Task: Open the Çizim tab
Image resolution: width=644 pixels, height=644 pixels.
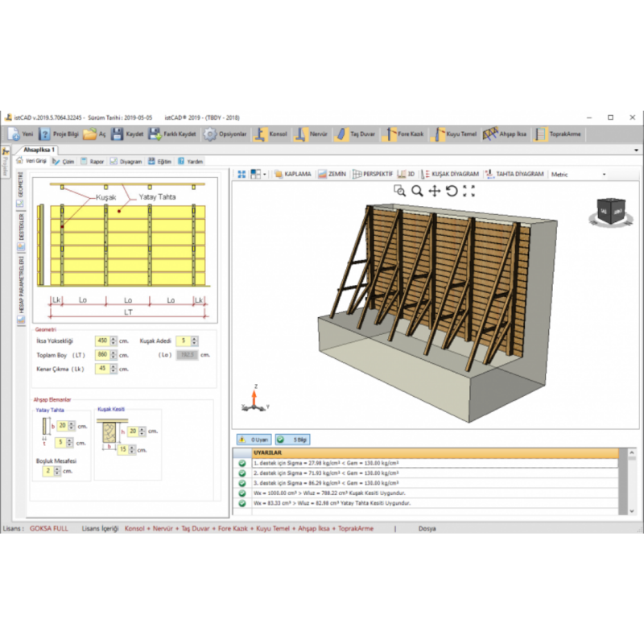Action: click(64, 162)
